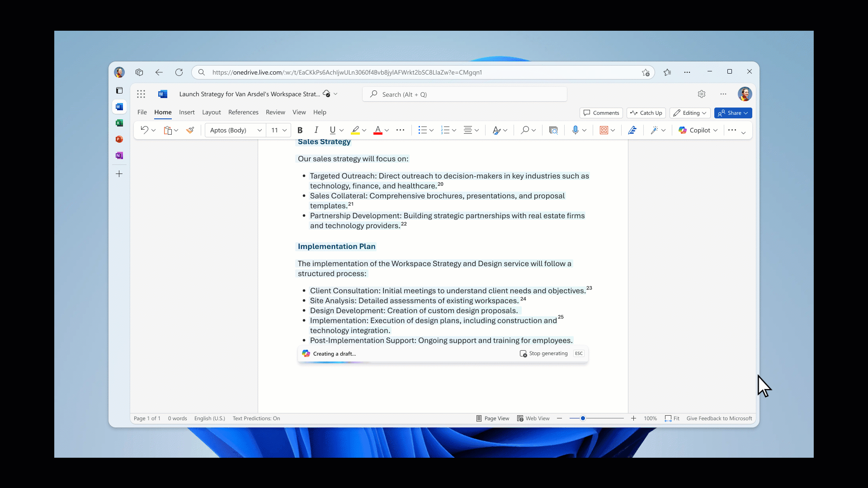Stop generating the Copilot draft
The image size is (868, 488).
coord(544,353)
